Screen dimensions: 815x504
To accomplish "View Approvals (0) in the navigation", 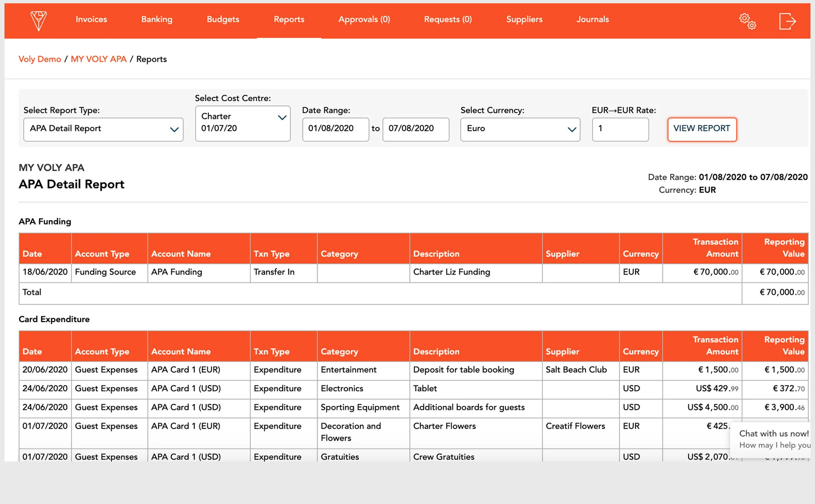I will tap(364, 19).
